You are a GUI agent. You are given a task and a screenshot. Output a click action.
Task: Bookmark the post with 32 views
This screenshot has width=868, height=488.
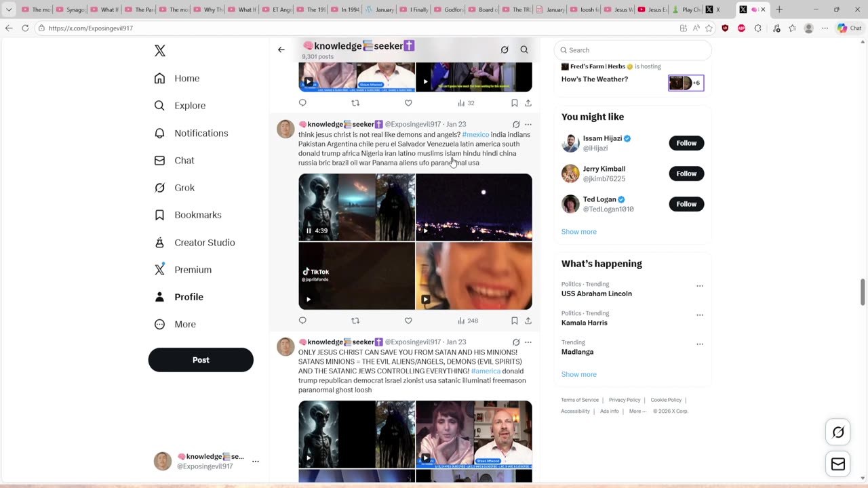515,103
